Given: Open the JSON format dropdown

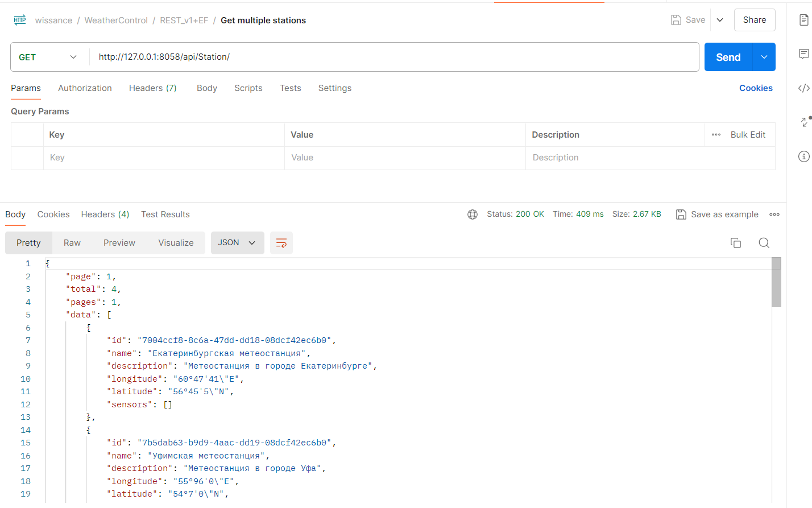Looking at the screenshot, I should click(237, 243).
